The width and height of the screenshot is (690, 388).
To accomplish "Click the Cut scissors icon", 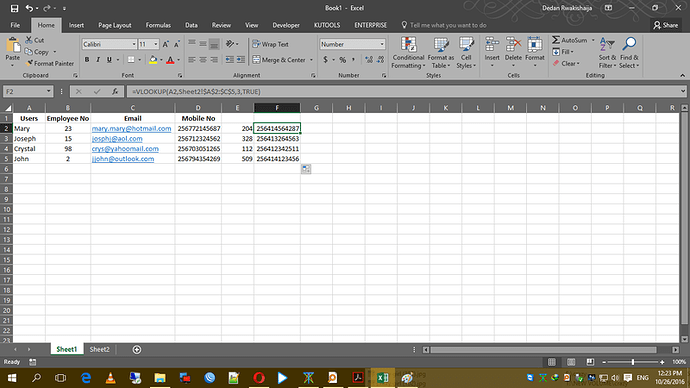I will 29,40.
